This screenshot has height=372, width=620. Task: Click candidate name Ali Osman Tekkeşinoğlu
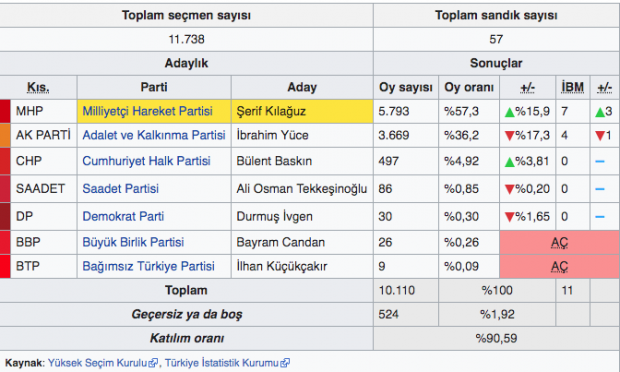302,189
